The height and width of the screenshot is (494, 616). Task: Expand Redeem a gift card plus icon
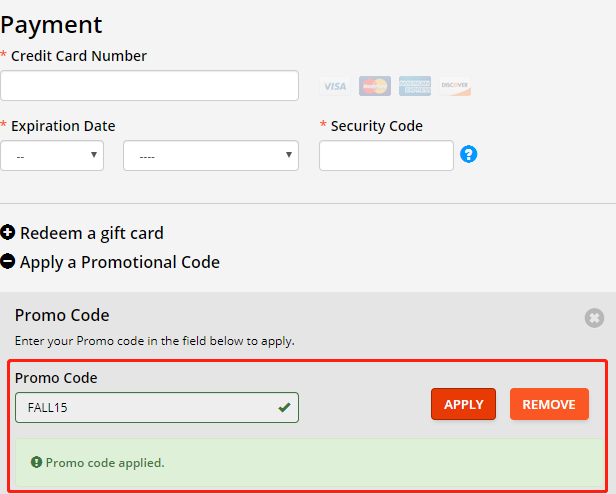click(x=7, y=232)
